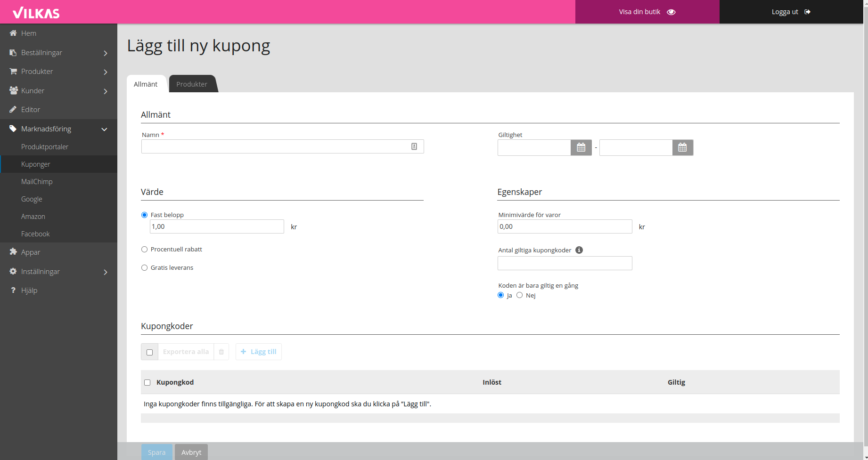The width and height of the screenshot is (868, 460).
Task: Click the eye icon on Visa din butik
Action: click(671, 12)
